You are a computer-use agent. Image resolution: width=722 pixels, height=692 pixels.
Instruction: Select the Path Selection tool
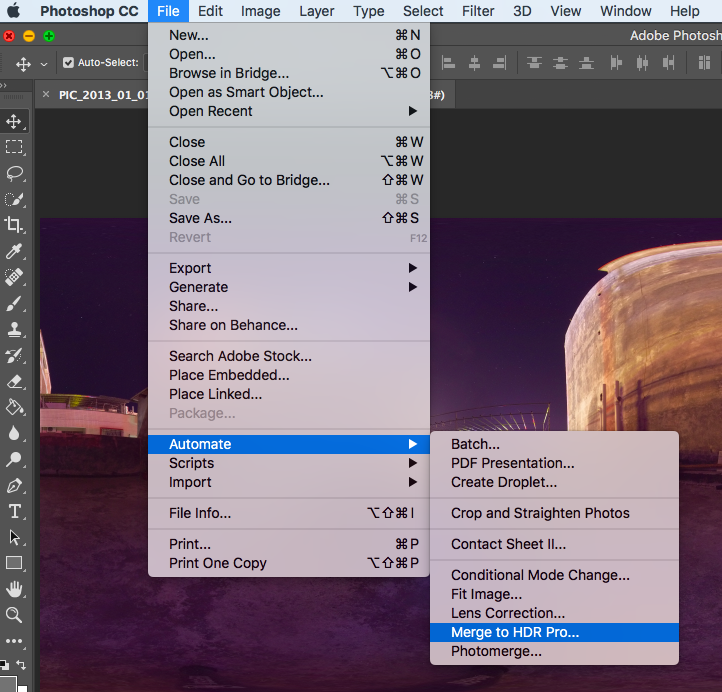click(x=14, y=537)
